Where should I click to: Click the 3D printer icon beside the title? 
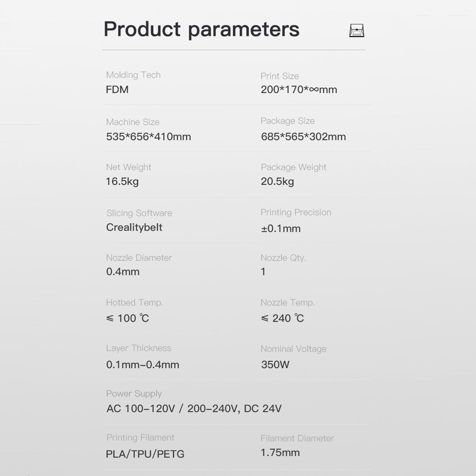coord(357,30)
